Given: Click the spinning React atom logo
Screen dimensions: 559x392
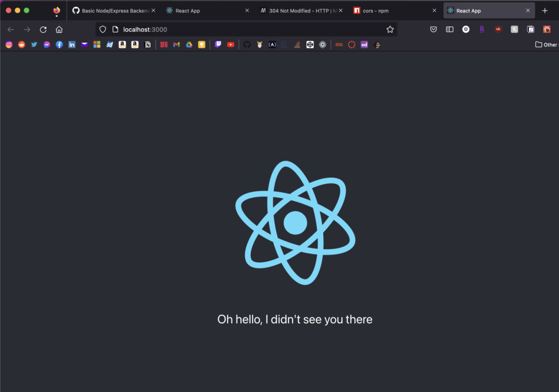Looking at the screenshot, I should (295, 223).
